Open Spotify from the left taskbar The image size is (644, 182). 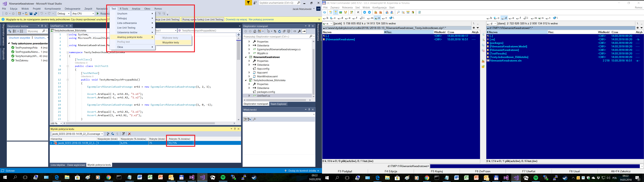223,177
